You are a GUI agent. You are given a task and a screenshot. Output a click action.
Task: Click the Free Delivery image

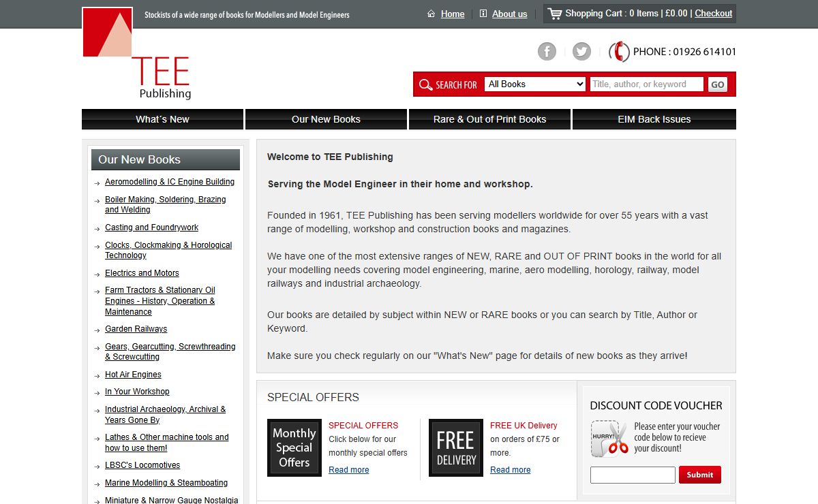click(x=456, y=447)
